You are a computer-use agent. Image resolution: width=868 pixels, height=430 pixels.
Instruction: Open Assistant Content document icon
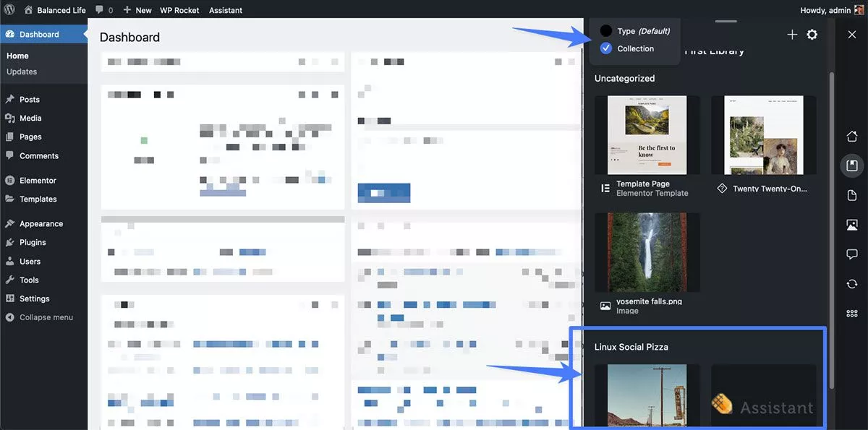[852, 196]
